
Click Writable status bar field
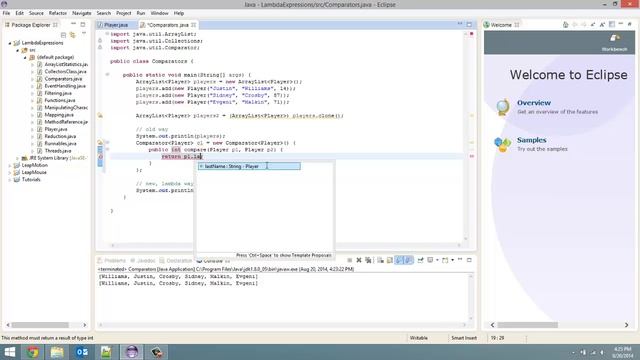[x=419, y=338]
